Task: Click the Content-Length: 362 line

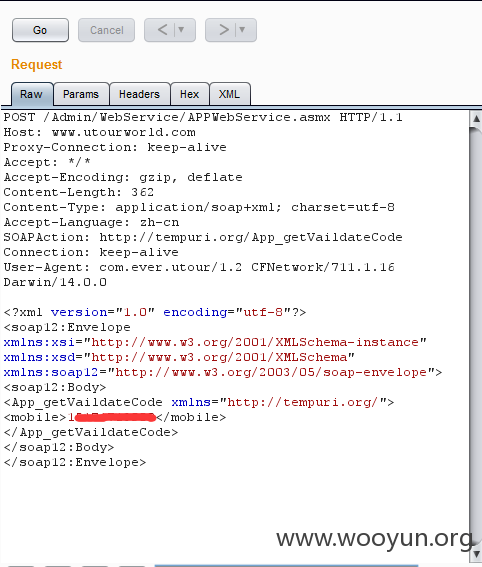Action: coord(79,192)
